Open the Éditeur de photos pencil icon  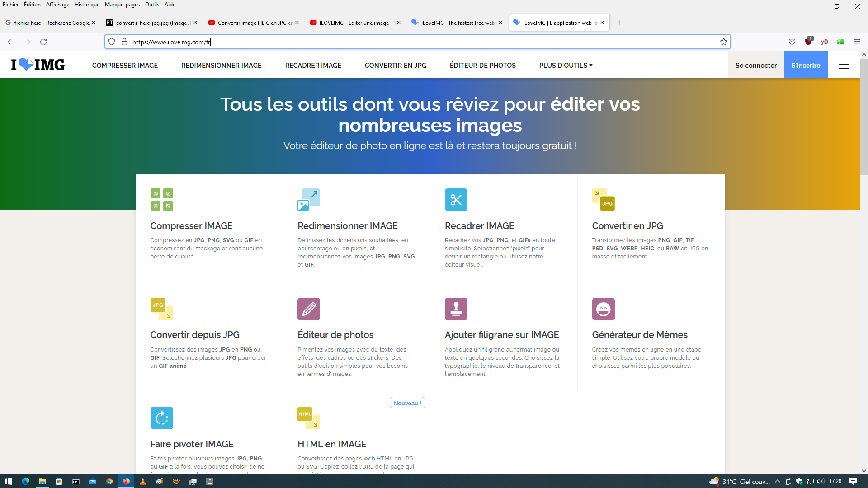(309, 309)
